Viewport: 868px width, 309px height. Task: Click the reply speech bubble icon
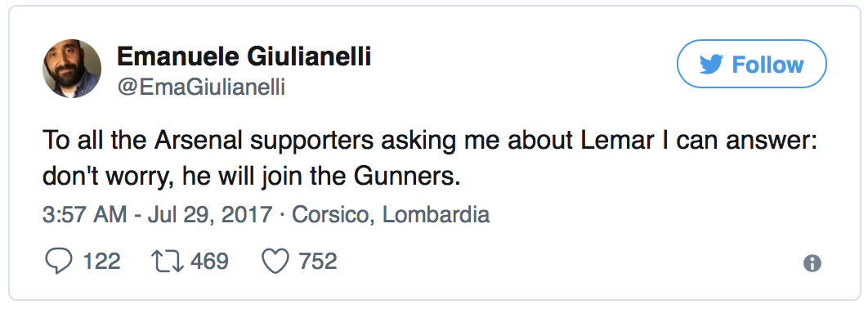pos(58,262)
